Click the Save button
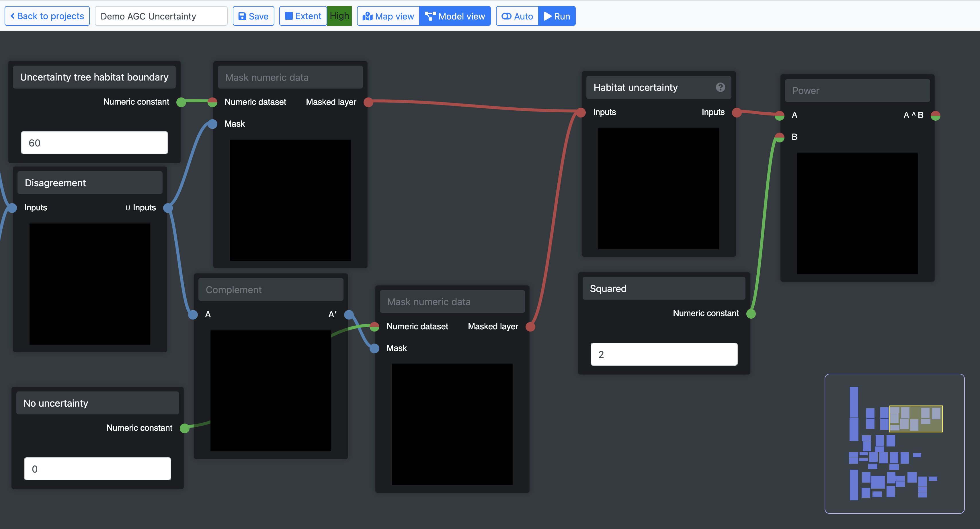 253,16
